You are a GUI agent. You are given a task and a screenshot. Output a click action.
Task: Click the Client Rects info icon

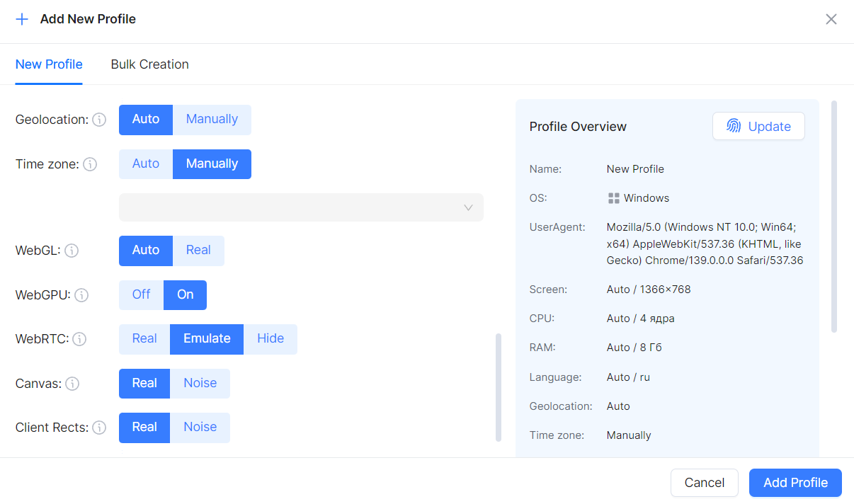[x=99, y=428]
